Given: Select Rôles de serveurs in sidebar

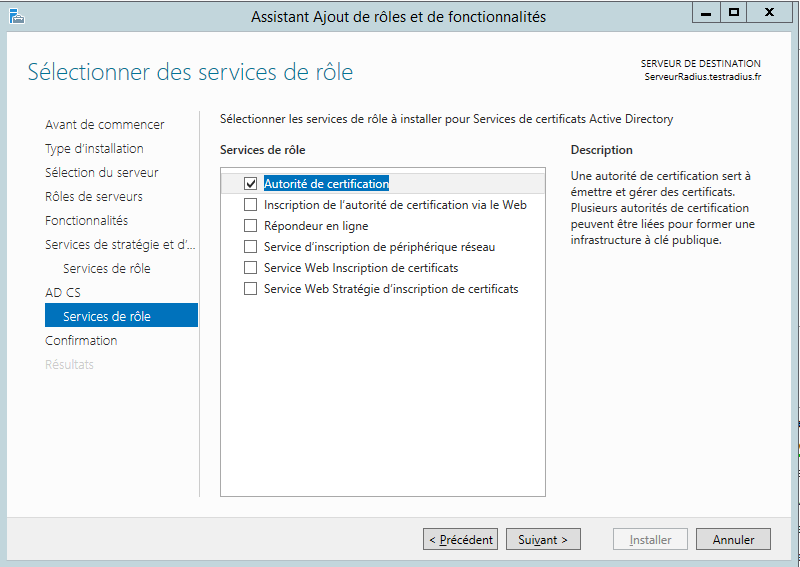Looking at the screenshot, I should coord(94,197).
